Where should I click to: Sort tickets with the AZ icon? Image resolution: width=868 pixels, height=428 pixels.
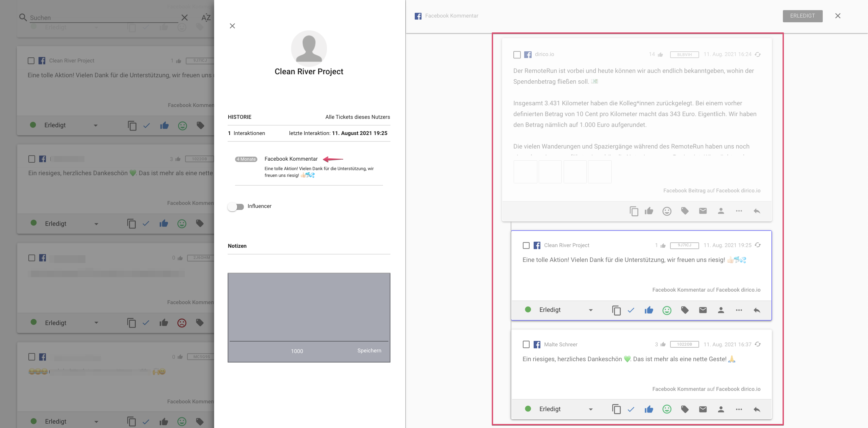[x=206, y=18]
